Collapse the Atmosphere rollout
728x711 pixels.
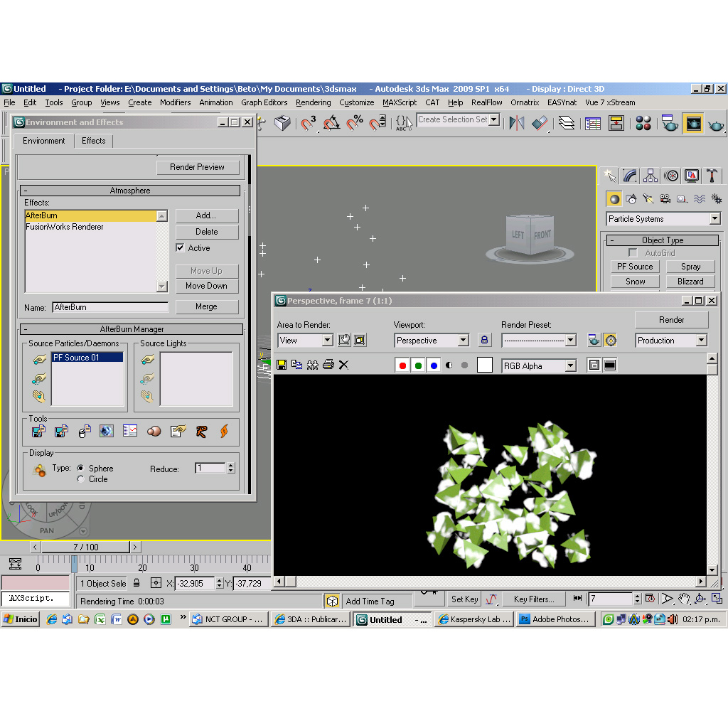(x=130, y=191)
